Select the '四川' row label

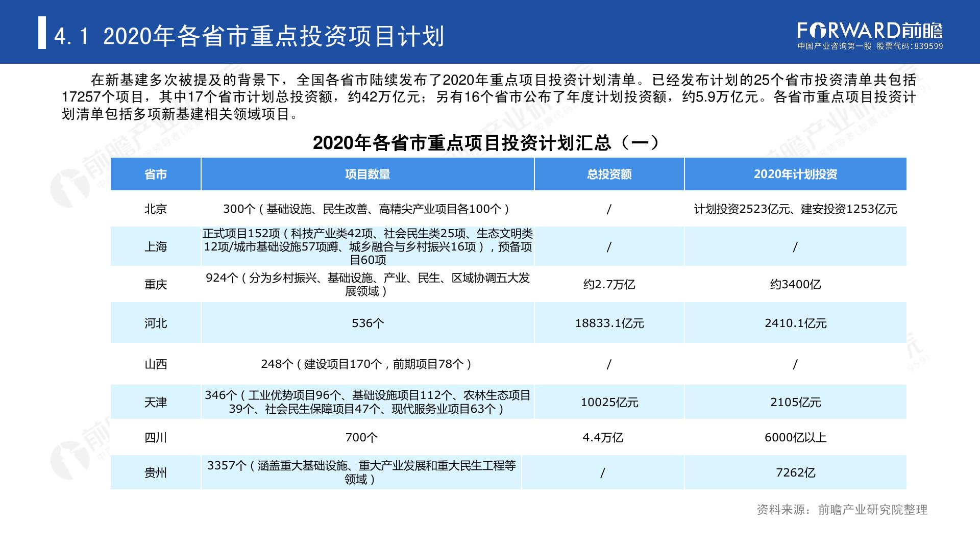(x=156, y=438)
